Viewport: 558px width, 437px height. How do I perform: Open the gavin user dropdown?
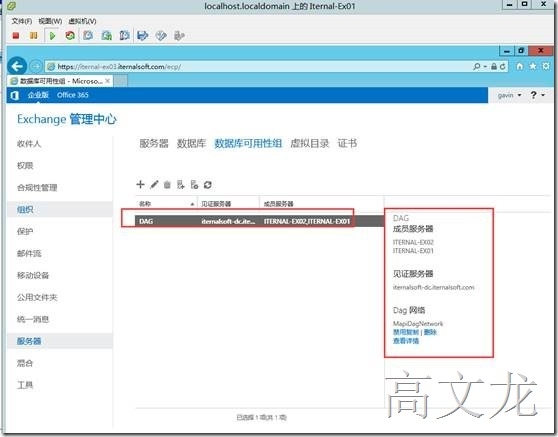(x=509, y=95)
